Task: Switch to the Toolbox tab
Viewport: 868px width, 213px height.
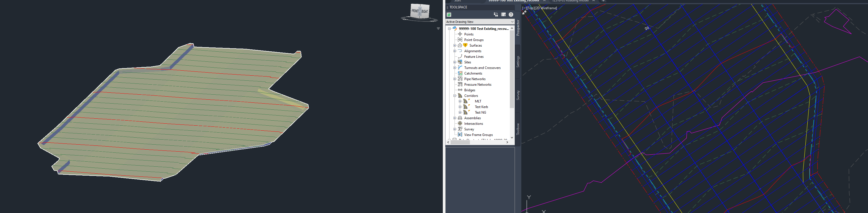Action: tap(518, 129)
